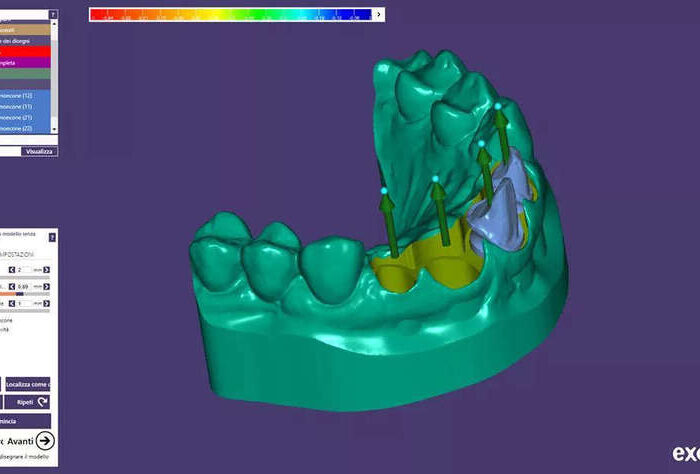
Task: Select the monocone (21) list entry
Action: pyautogui.click(x=20, y=117)
